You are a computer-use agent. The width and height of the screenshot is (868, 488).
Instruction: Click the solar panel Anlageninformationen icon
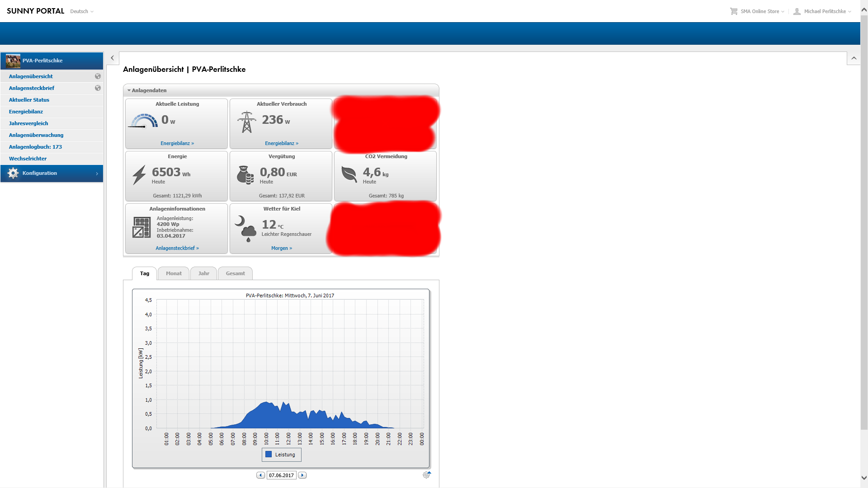pyautogui.click(x=142, y=227)
